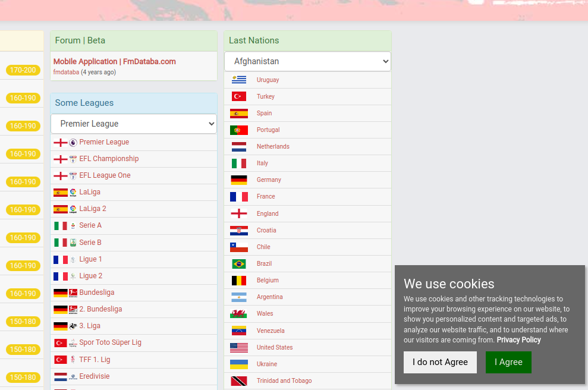Open the Premier League leagues dropdown
588x390 pixels.
[x=134, y=124]
